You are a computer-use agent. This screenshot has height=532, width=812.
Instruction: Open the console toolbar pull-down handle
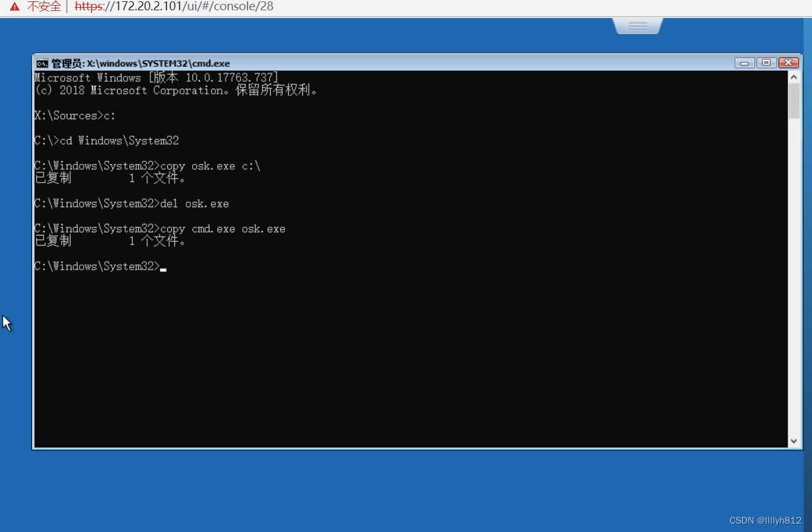tap(637, 26)
